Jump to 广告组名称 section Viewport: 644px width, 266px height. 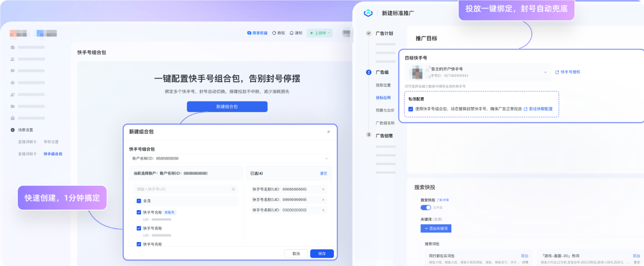(x=385, y=123)
